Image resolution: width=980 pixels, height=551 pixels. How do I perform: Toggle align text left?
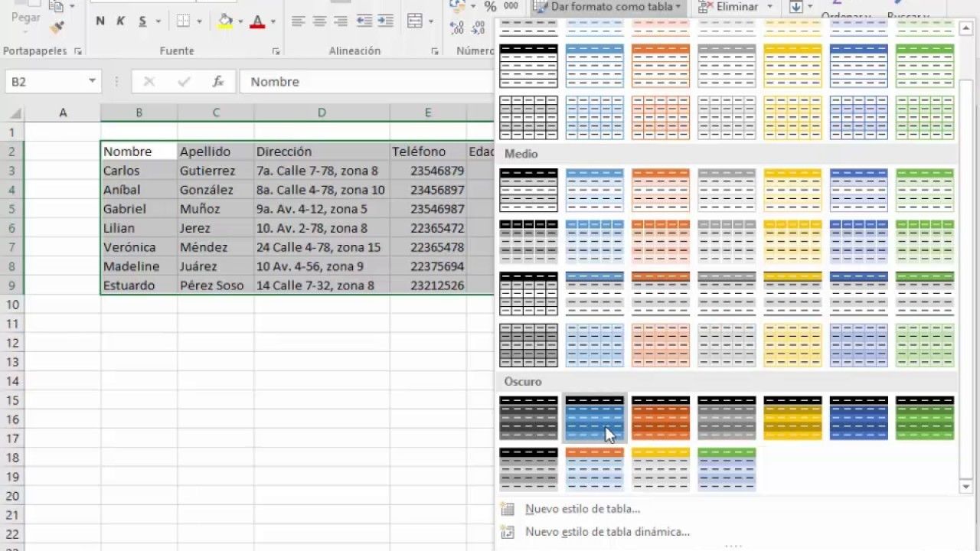click(299, 21)
